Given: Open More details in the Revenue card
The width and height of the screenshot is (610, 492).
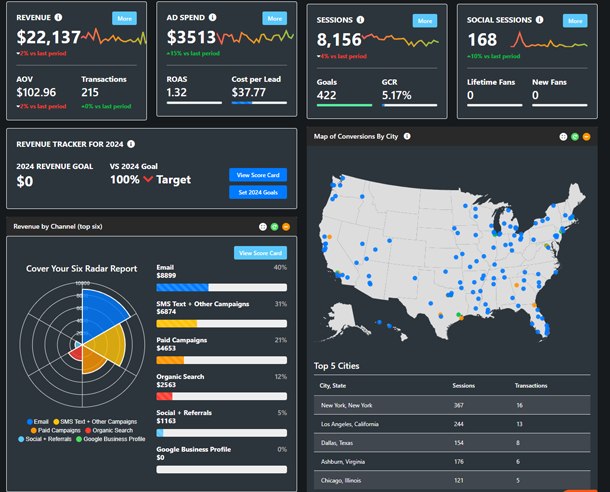Looking at the screenshot, I should pos(124,18).
